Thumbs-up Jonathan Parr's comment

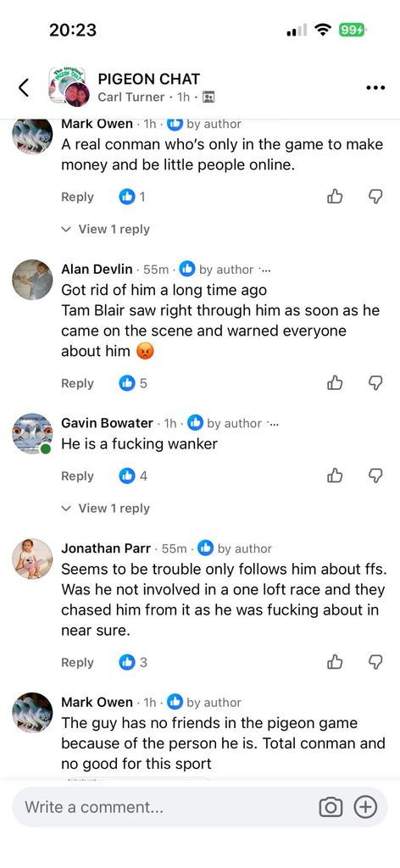[336, 661]
